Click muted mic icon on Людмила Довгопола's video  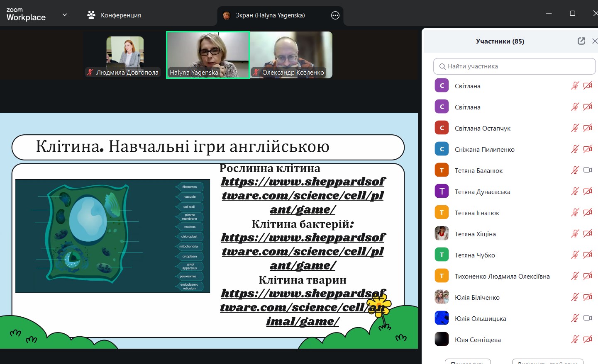pyautogui.click(x=90, y=72)
